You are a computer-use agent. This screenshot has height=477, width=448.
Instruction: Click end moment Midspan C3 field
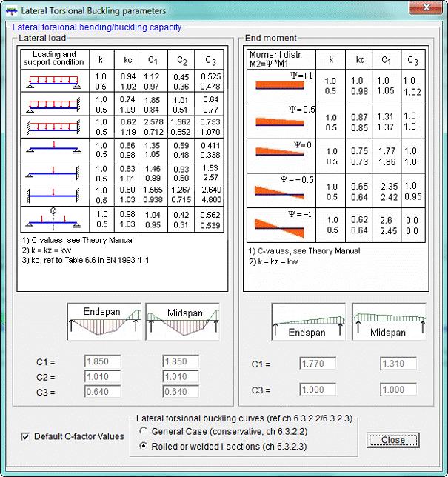[398, 390]
